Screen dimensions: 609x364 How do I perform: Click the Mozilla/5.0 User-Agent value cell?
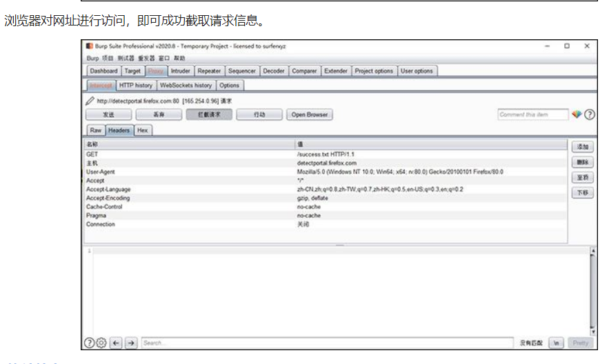400,172
